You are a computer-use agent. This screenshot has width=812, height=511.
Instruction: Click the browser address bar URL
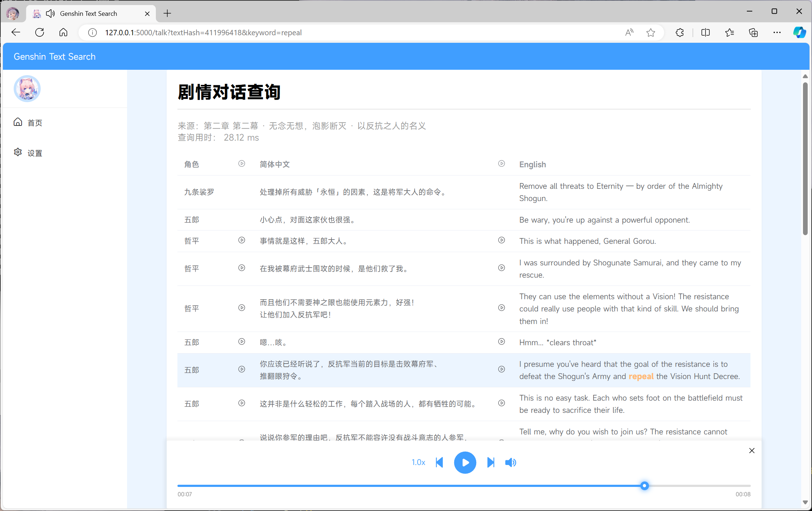(203, 33)
